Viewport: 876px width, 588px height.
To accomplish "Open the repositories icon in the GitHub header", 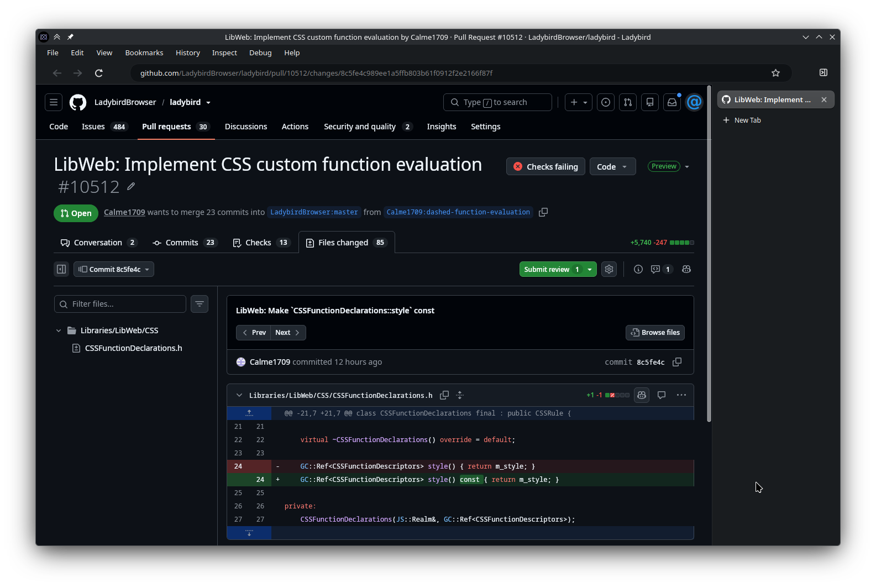I will point(650,102).
